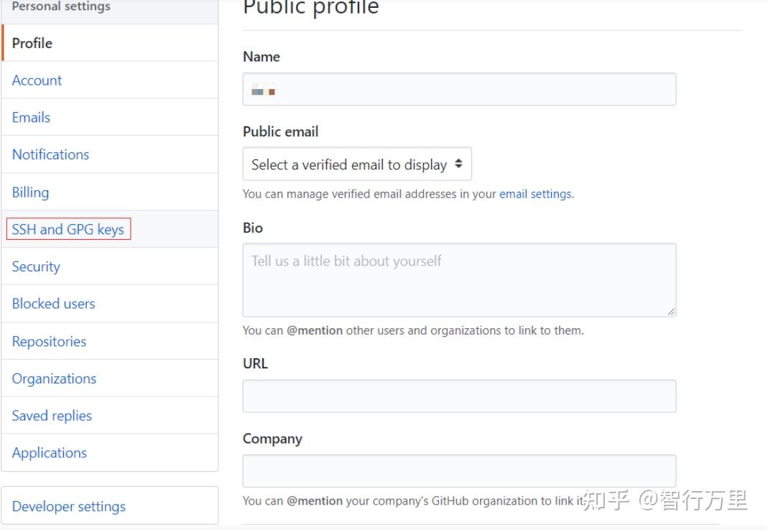Viewport: 768px width, 532px height.
Task: Expand the Public email dropdown
Action: coord(357,165)
